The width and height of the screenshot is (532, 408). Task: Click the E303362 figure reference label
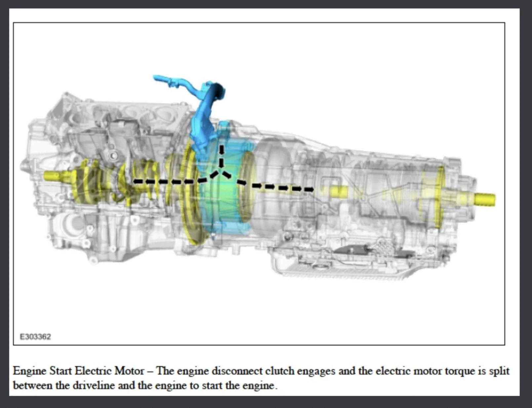(x=35, y=337)
